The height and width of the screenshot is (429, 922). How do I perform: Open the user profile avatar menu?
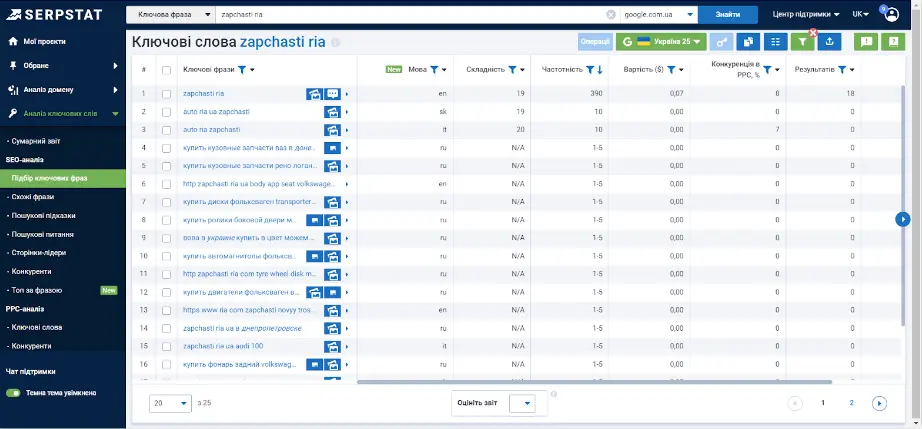(892, 14)
